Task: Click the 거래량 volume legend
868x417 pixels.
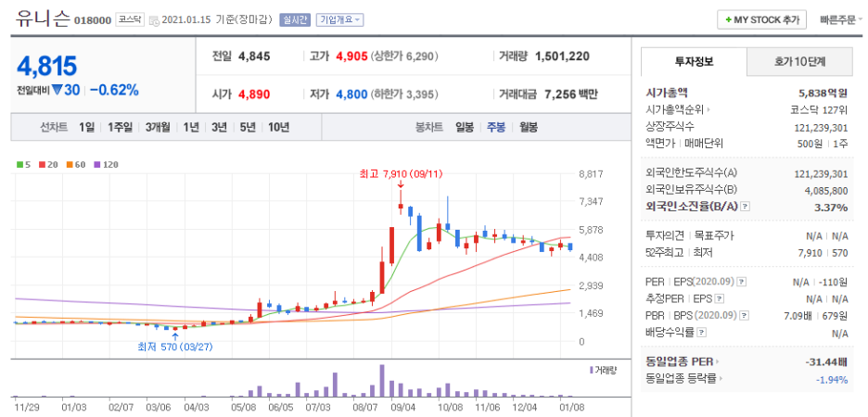Action: tap(604, 370)
